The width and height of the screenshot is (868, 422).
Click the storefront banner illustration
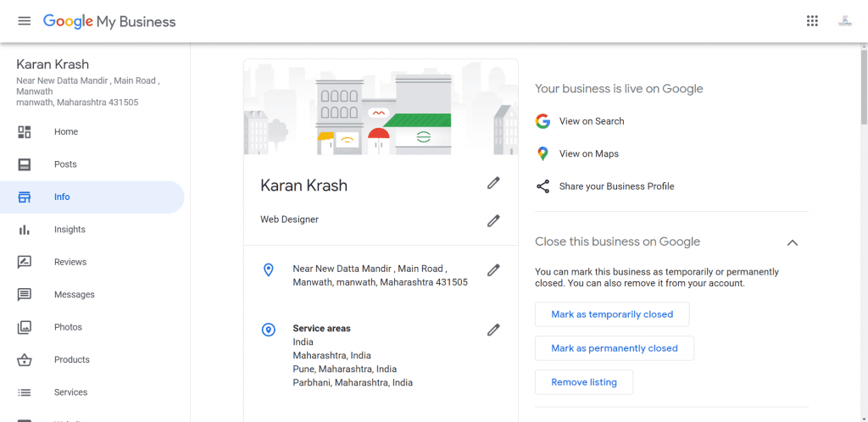pos(381,107)
